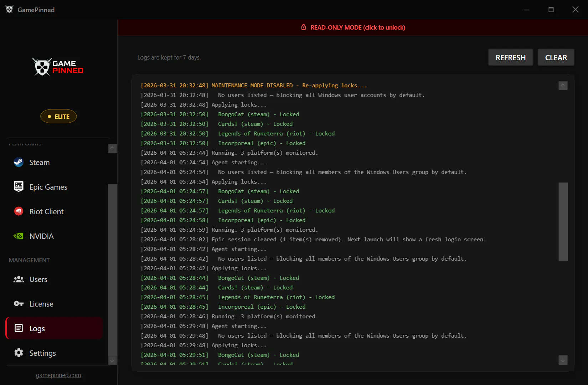The height and width of the screenshot is (385, 588).
Task: Click the Epic session cleared log entry
Action: [313, 239]
